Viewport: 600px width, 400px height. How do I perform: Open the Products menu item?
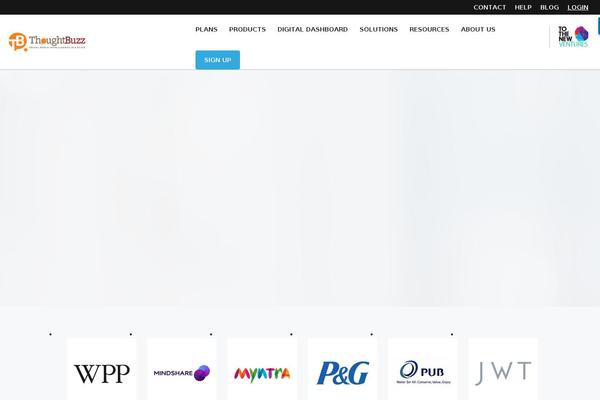pyautogui.click(x=247, y=29)
